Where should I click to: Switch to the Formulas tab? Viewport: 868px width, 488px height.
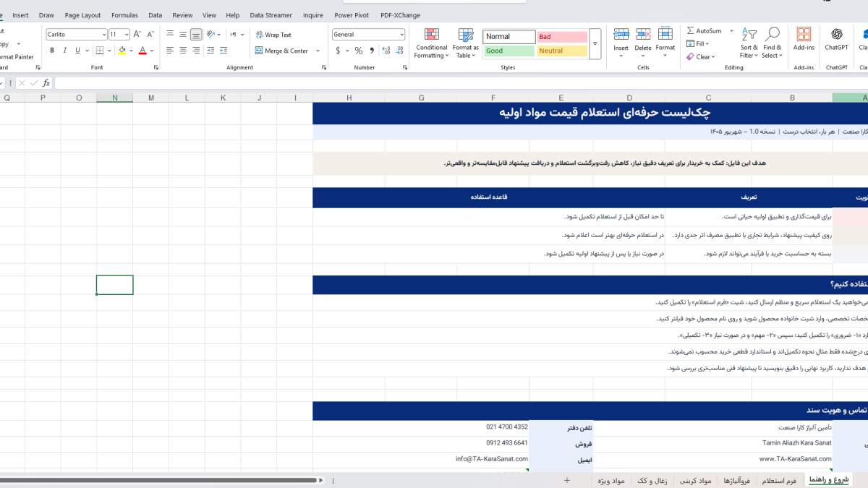point(124,15)
